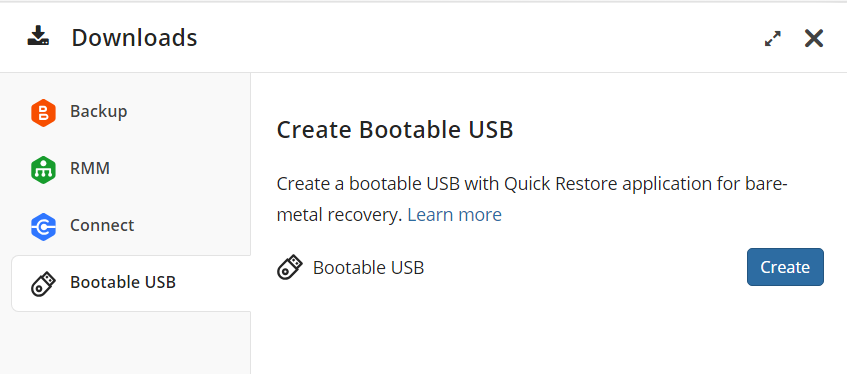The height and width of the screenshot is (374, 847).
Task: Click the green RMM hexagon icon
Action: [43, 170]
